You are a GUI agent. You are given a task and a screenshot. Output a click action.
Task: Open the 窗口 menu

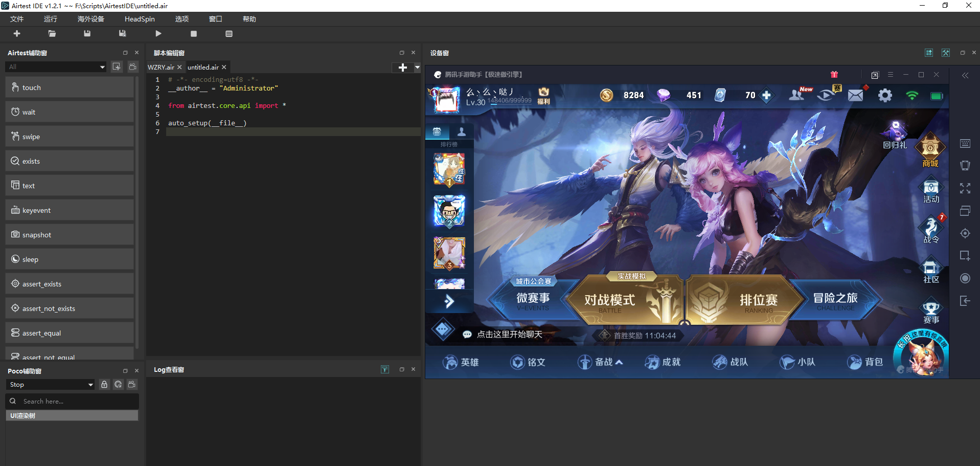pyautogui.click(x=216, y=19)
